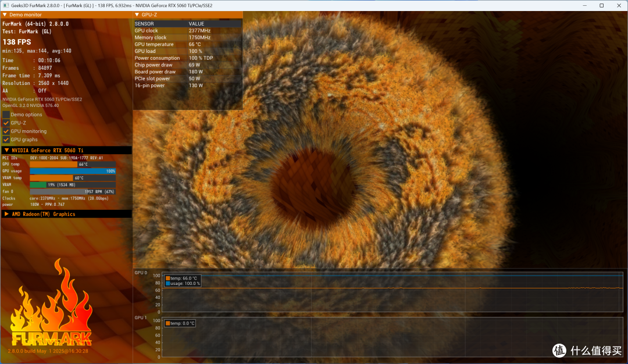Click the blue usage legend swatch for GPU 0

[x=168, y=284]
